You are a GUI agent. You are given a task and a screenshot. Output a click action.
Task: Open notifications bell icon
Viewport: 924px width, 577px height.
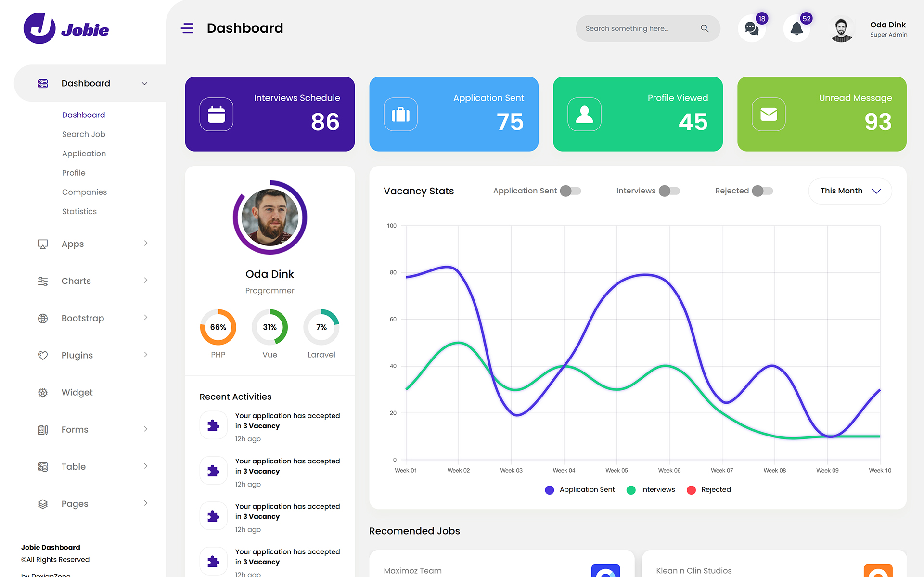796,29
